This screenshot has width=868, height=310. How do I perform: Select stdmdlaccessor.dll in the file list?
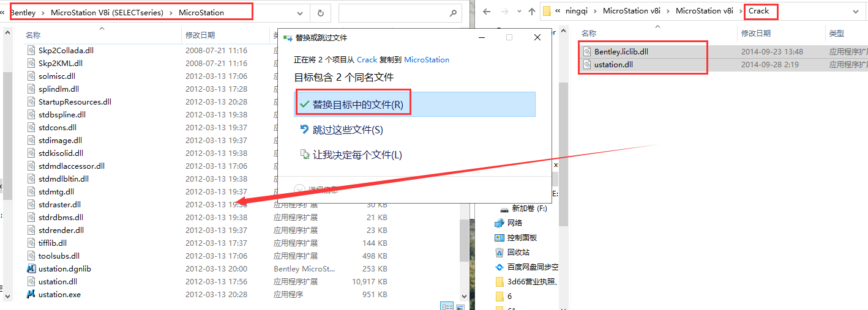(71, 166)
